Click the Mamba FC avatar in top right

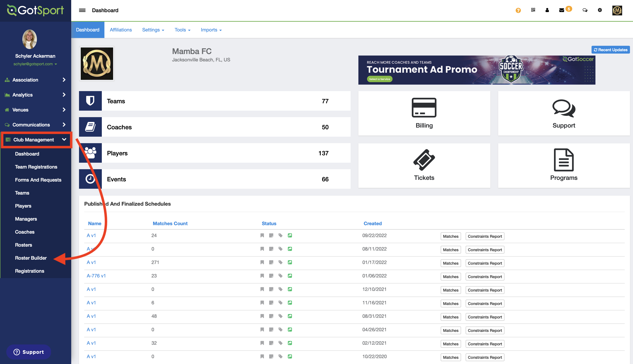coord(617,10)
